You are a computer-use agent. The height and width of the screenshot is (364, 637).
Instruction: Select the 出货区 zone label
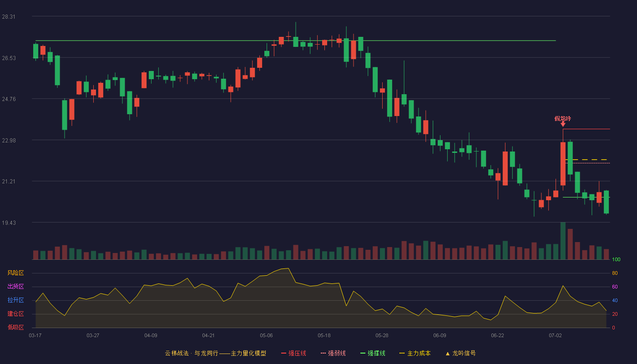(x=15, y=287)
